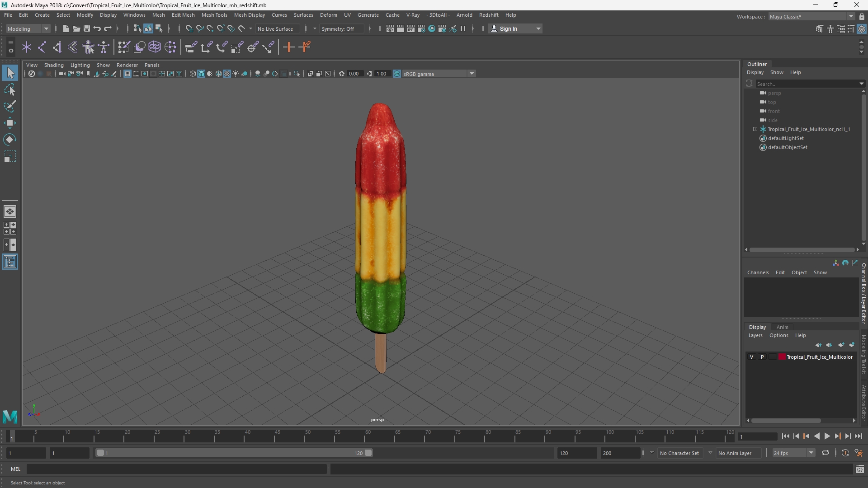Expand Tropical_Fruit_Ice_Multicolor_ncl1_1 node in Outliner
Image resolution: width=868 pixels, height=488 pixels.
point(755,129)
